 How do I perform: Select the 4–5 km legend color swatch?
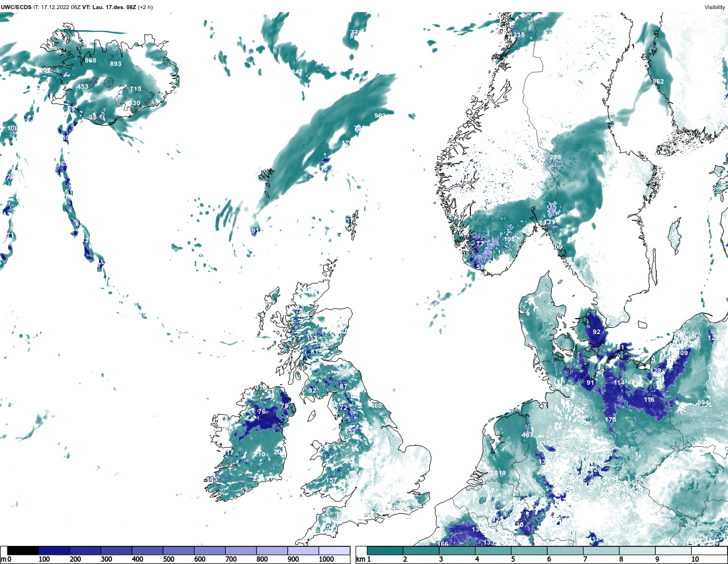point(493,551)
